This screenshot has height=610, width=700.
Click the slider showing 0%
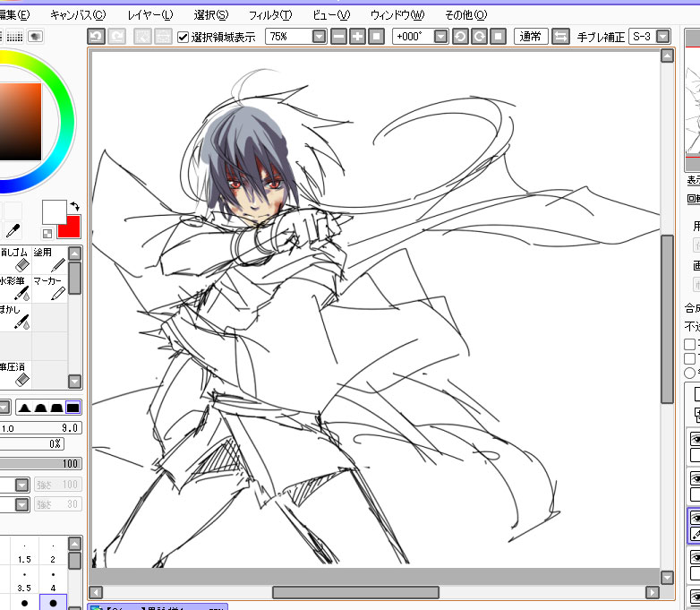pyautogui.click(x=31, y=443)
